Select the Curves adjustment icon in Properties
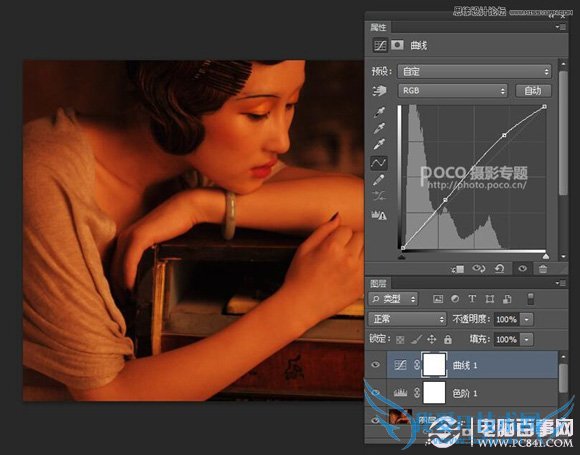The width and height of the screenshot is (580, 455). coord(380,46)
